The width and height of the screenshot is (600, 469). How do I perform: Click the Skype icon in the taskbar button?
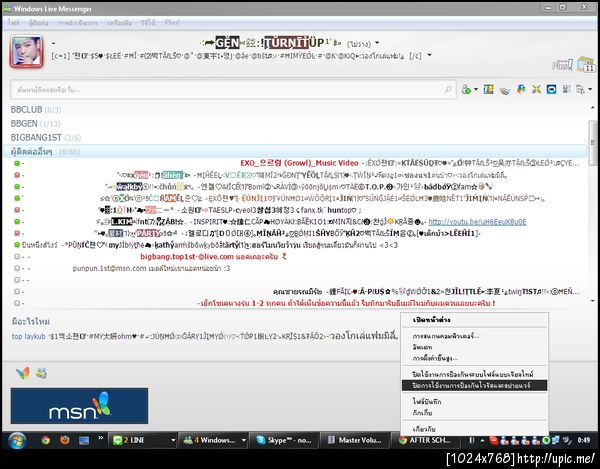pyautogui.click(x=261, y=440)
